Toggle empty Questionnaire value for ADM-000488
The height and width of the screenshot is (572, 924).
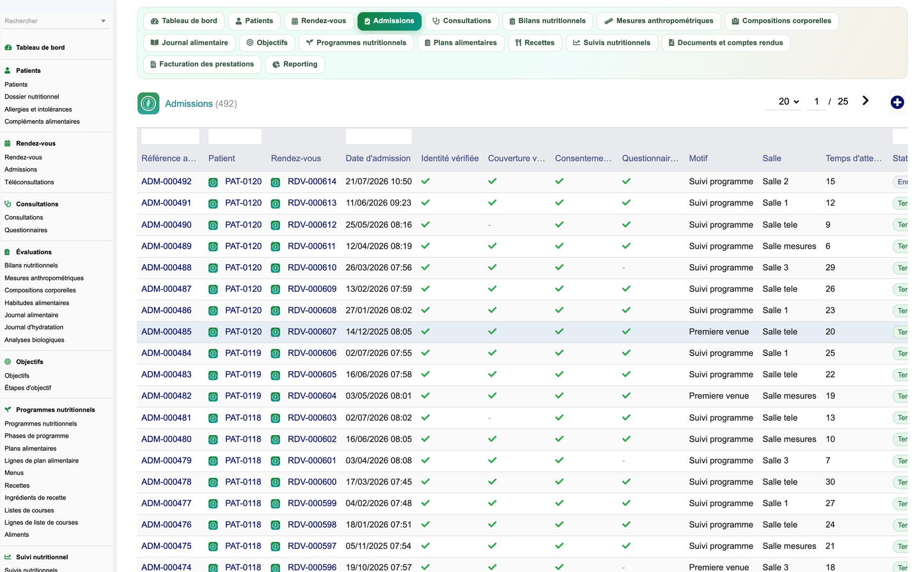click(x=624, y=268)
